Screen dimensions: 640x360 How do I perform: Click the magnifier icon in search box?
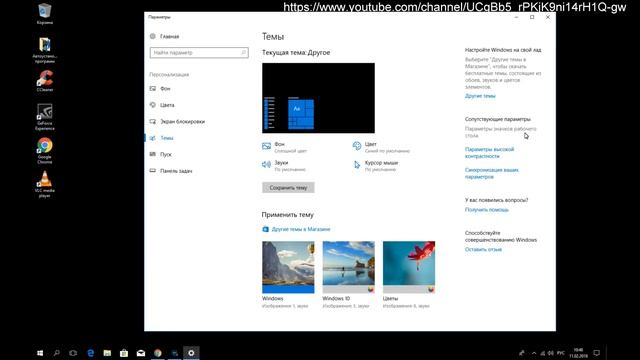pos(243,53)
